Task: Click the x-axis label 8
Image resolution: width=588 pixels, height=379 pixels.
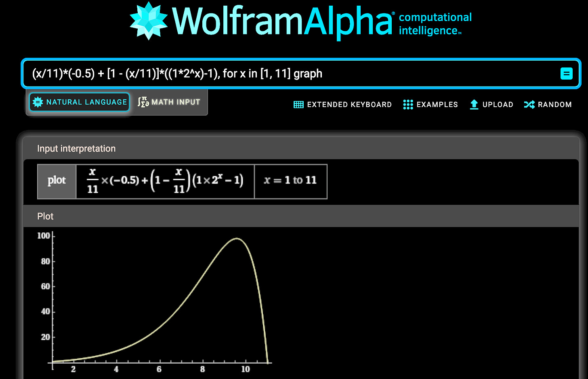Action: pos(202,369)
